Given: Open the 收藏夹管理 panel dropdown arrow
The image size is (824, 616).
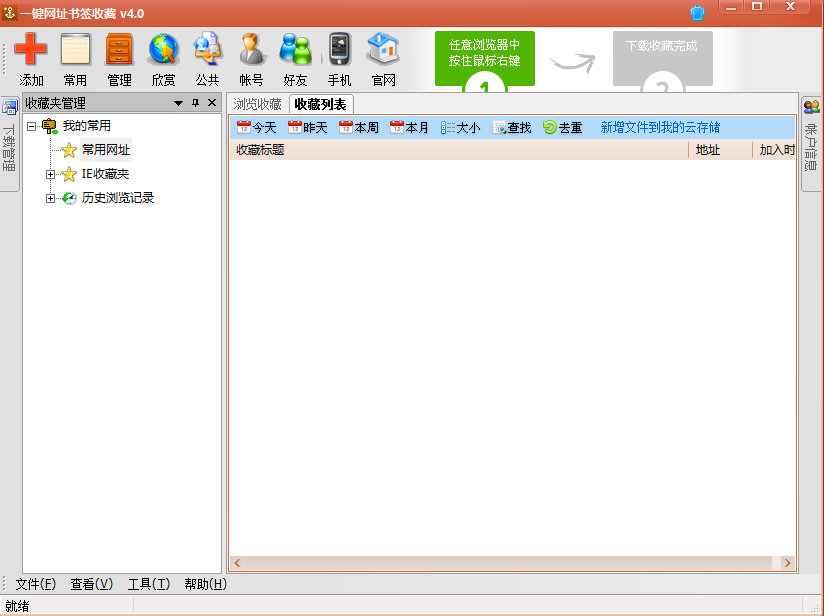Looking at the screenshot, I should pos(178,103).
